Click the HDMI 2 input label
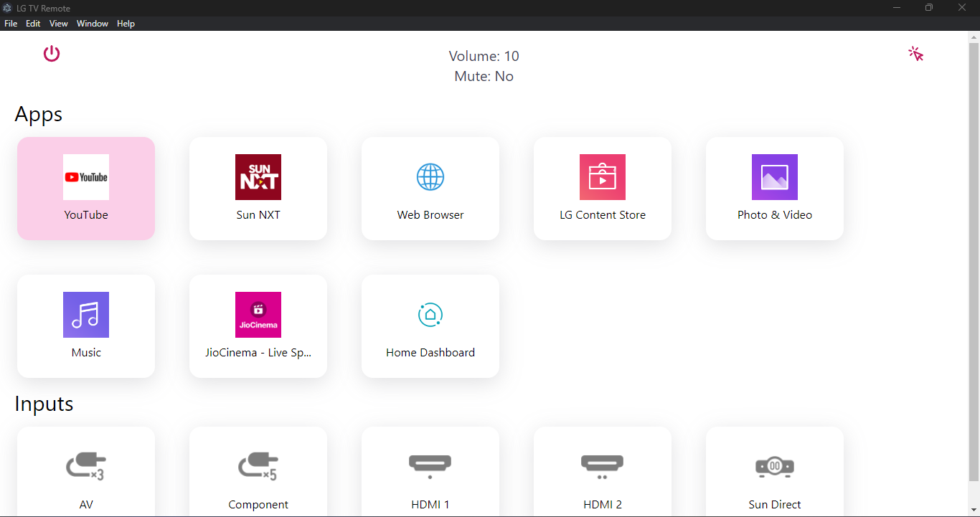The height and width of the screenshot is (517, 980). [x=603, y=504]
